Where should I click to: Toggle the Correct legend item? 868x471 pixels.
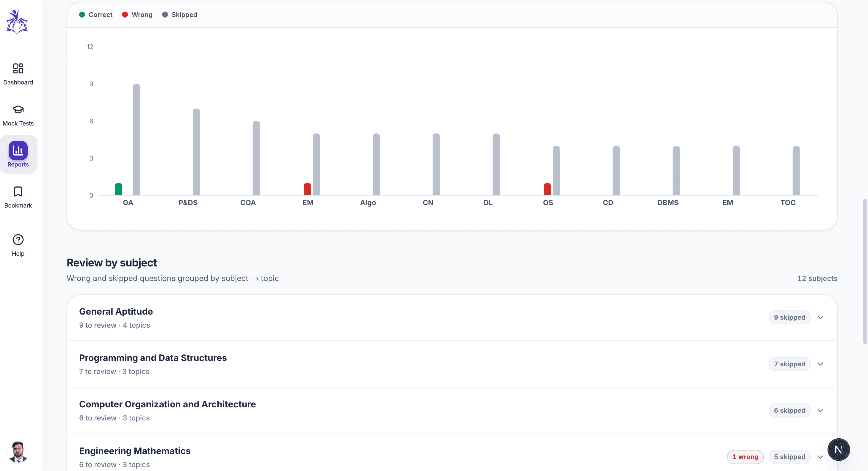96,15
